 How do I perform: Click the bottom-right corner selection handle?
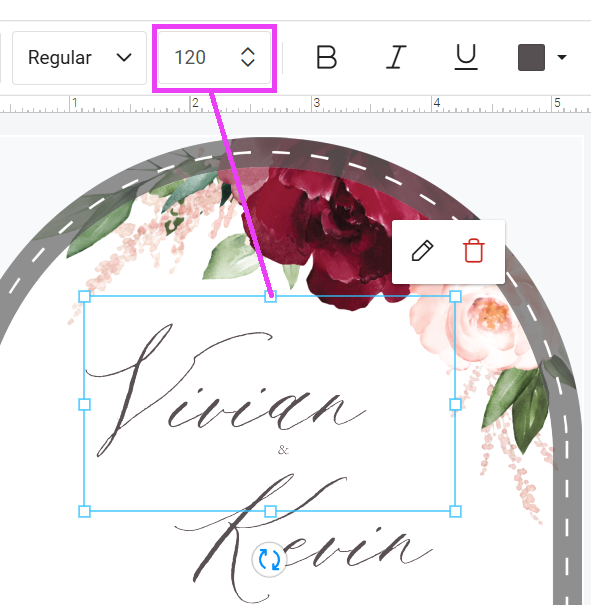point(456,512)
